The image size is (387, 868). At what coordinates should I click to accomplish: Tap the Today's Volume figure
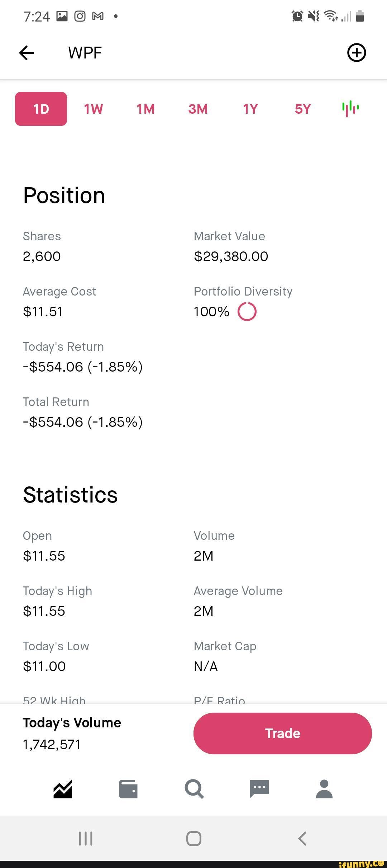pyautogui.click(x=52, y=745)
